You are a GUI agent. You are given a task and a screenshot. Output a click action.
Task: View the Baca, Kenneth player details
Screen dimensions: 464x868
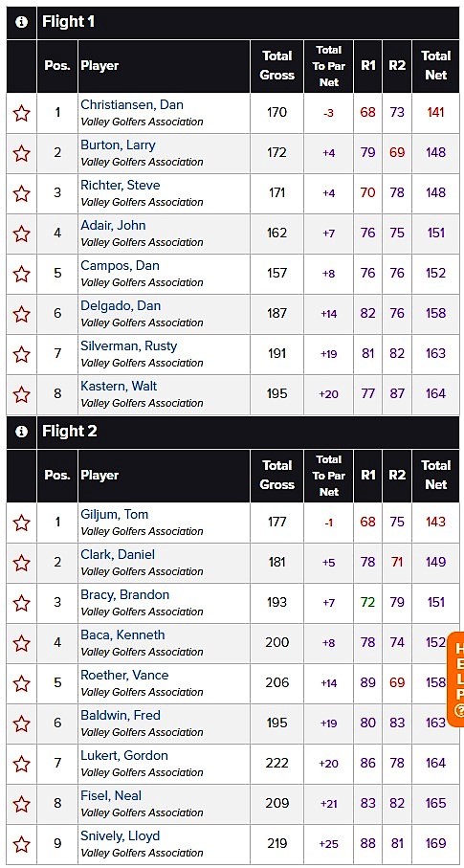point(122,634)
